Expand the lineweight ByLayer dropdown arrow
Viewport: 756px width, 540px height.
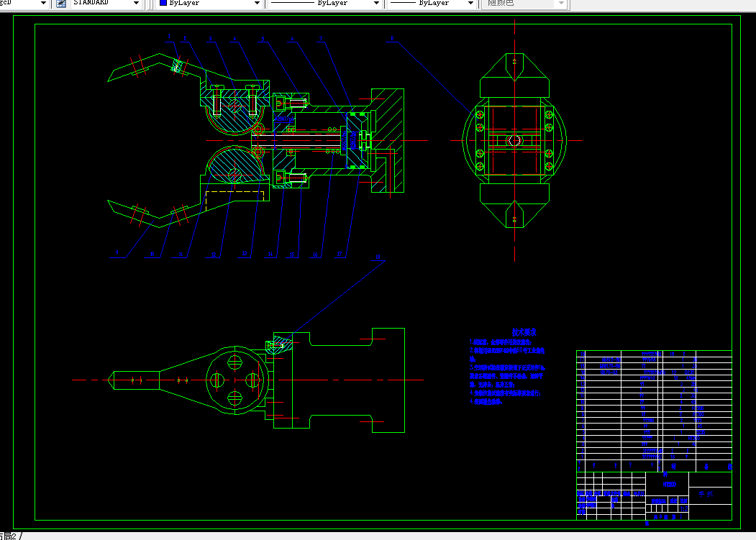coord(470,3)
